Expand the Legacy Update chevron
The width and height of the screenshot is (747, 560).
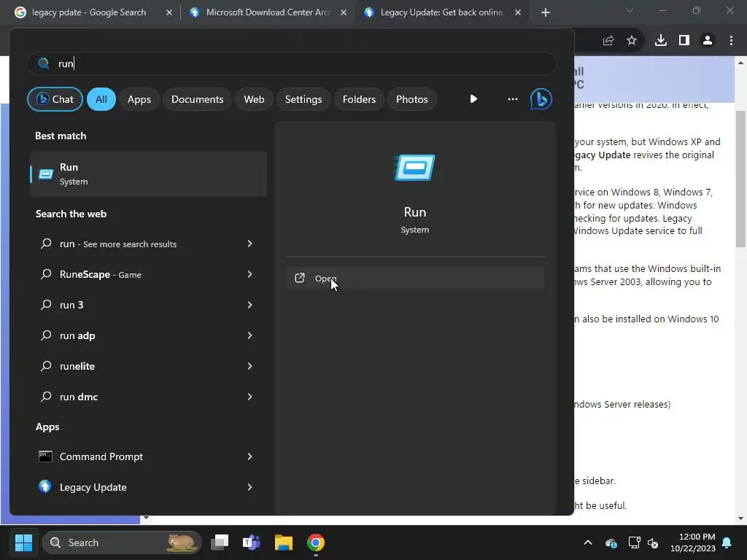pyautogui.click(x=249, y=487)
